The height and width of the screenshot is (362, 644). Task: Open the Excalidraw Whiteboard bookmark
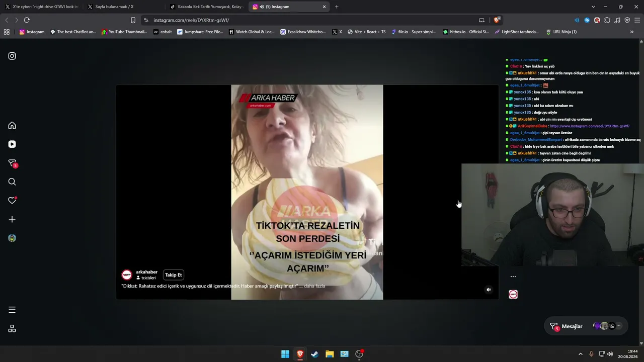tap(303, 32)
